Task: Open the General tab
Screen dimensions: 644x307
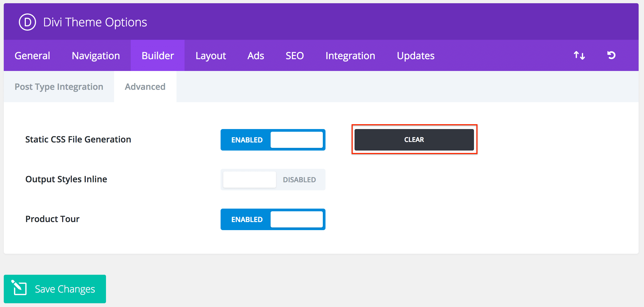Action: tap(32, 56)
